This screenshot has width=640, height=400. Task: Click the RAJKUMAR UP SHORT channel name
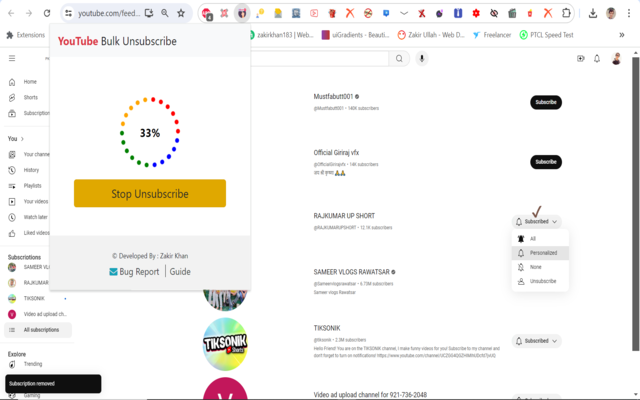pyautogui.click(x=344, y=216)
